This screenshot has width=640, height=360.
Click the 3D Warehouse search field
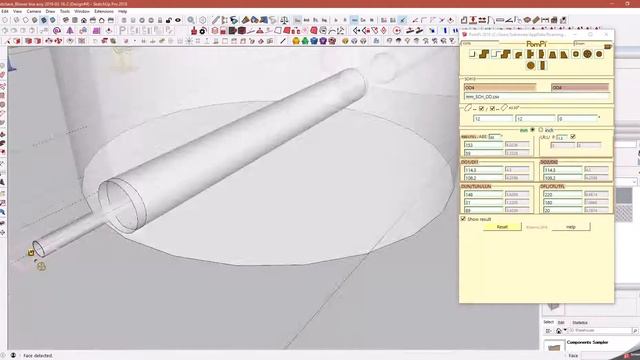[600, 330]
